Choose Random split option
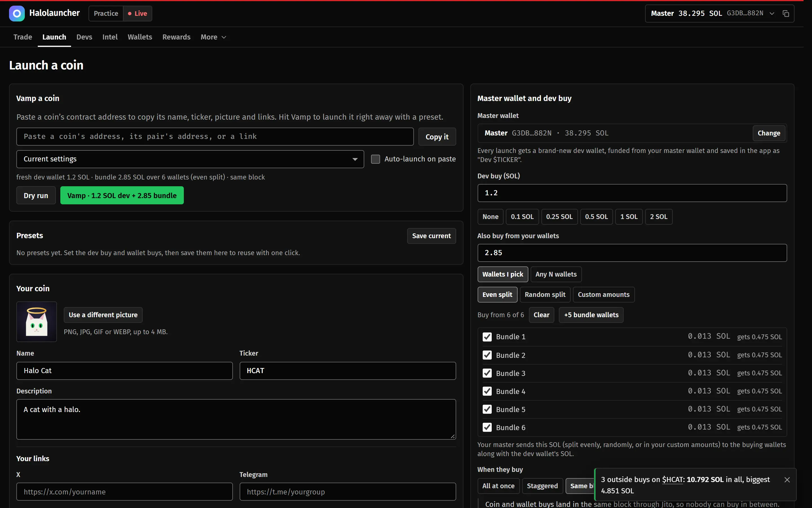 click(x=545, y=295)
